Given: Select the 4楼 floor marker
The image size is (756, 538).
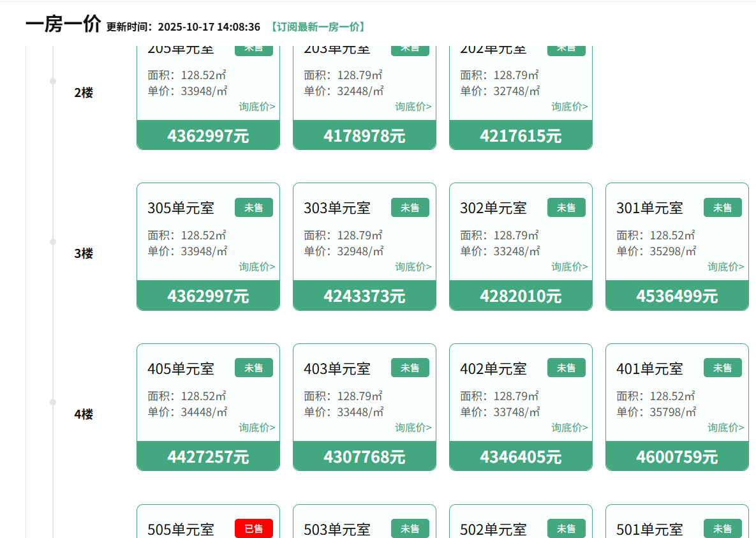Looking at the screenshot, I should click(84, 414).
